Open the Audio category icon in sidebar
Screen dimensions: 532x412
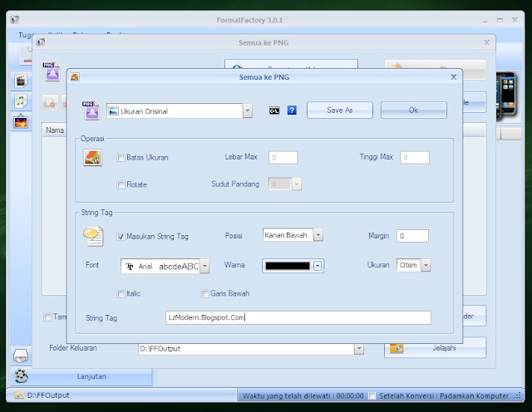tap(21, 101)
